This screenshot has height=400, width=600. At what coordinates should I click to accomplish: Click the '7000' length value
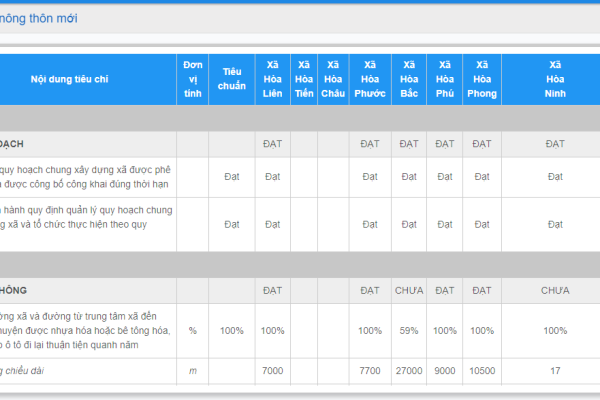(272, 371)
